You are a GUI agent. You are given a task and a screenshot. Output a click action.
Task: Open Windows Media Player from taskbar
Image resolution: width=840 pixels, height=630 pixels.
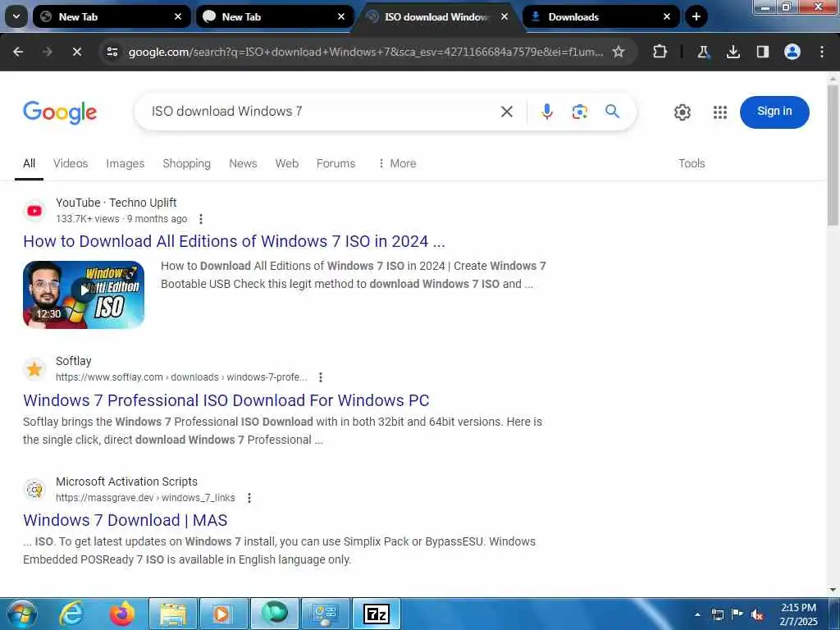[223, 614]
